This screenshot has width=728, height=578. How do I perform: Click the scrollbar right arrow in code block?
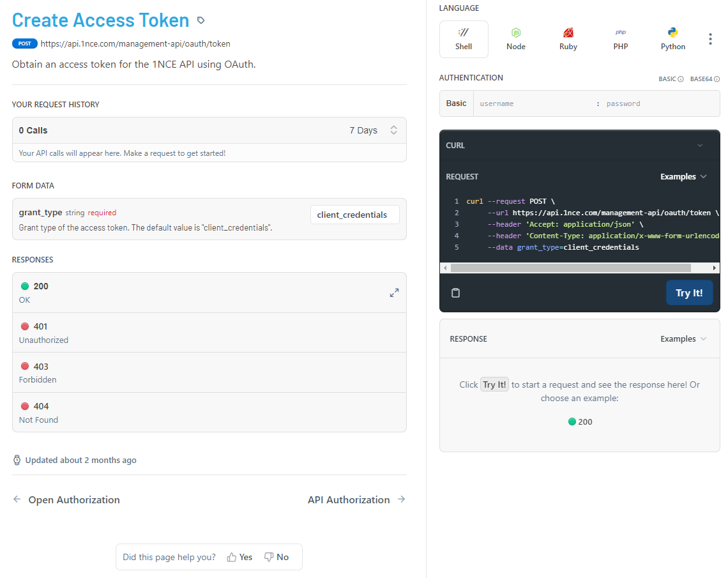pyautogui.click(x=714, y=268)
